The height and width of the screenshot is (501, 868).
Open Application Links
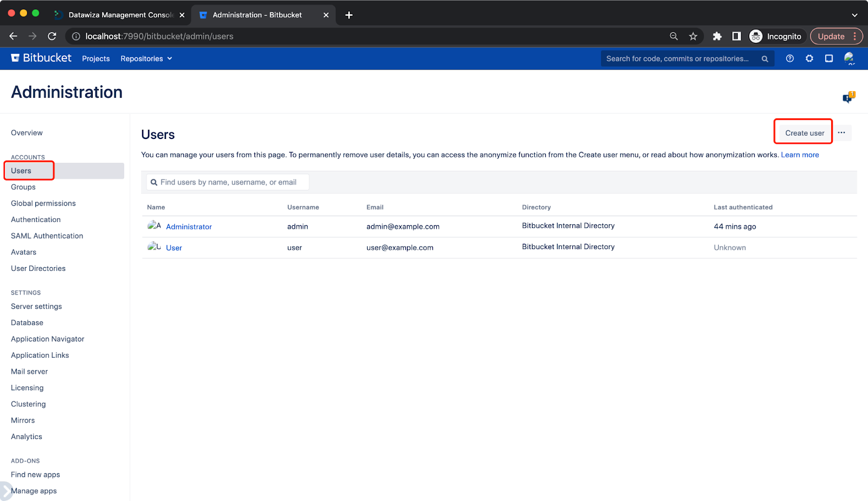click(x=40, y=356)
